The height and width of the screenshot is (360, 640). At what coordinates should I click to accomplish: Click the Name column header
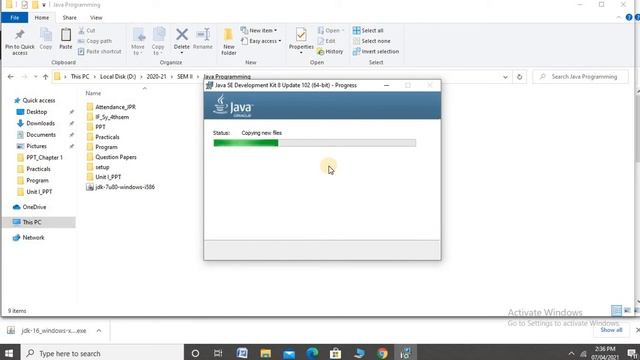pyautogui.click(x=93, y=93)
